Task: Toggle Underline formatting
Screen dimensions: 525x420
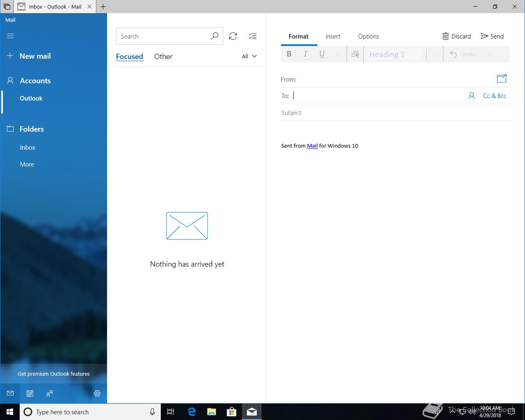Action: pos(322,54)
